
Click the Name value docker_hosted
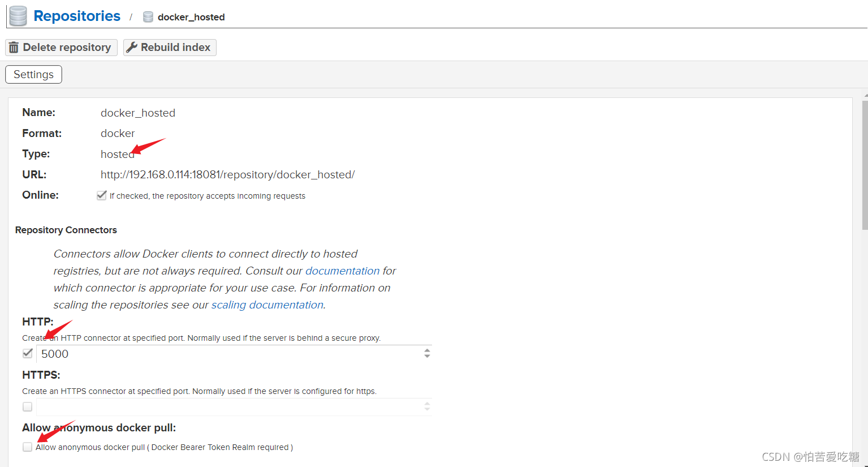[x=138, y=113]
